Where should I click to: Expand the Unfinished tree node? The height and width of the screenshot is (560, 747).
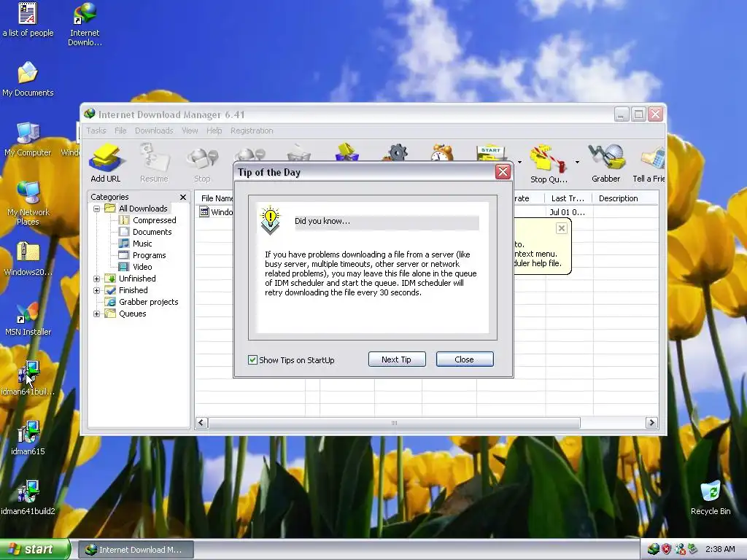pos(97,279)
